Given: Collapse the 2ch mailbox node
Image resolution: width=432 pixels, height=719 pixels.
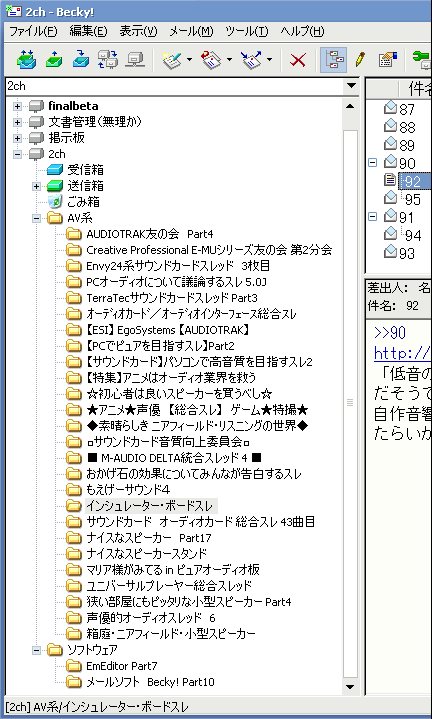Looking at the screenshot, I should pyautogui.click(x=17, y=154).
